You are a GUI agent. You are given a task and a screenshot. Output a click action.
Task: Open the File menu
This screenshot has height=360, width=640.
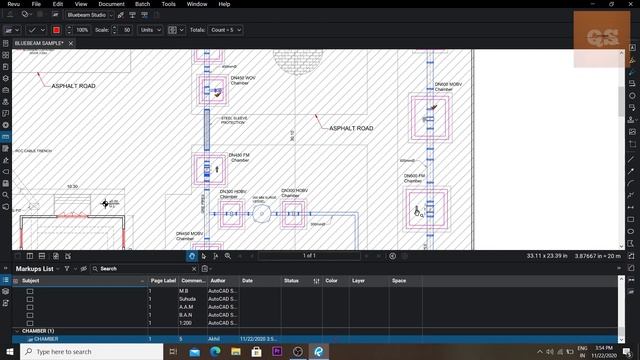point(36,4)
